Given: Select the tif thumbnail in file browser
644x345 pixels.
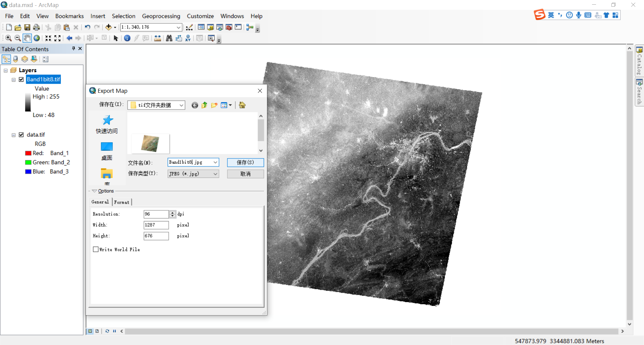Looking at the screenshot, I should click(x=150, y=144).
